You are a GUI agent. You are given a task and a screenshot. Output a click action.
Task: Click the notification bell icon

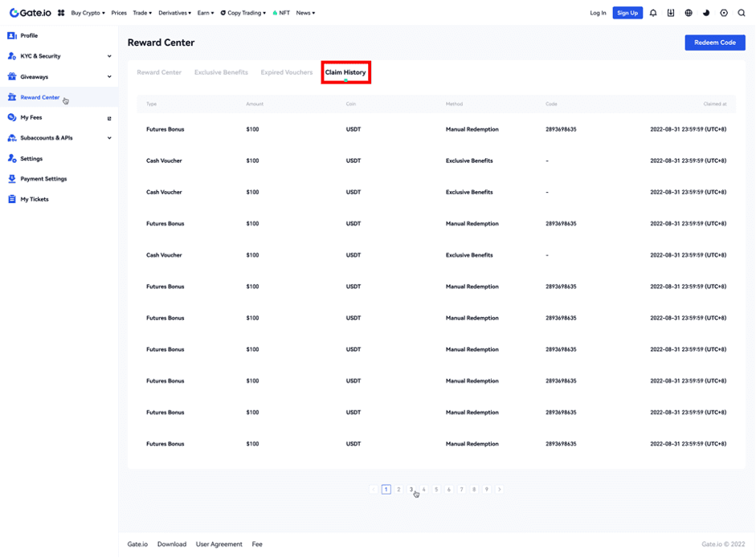coord(653,13)
